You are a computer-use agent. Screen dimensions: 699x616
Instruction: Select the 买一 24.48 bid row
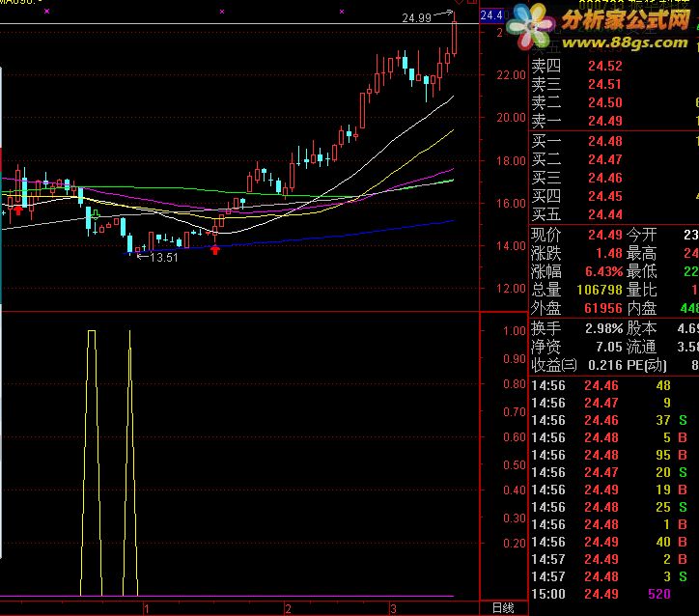coord(615,141)
